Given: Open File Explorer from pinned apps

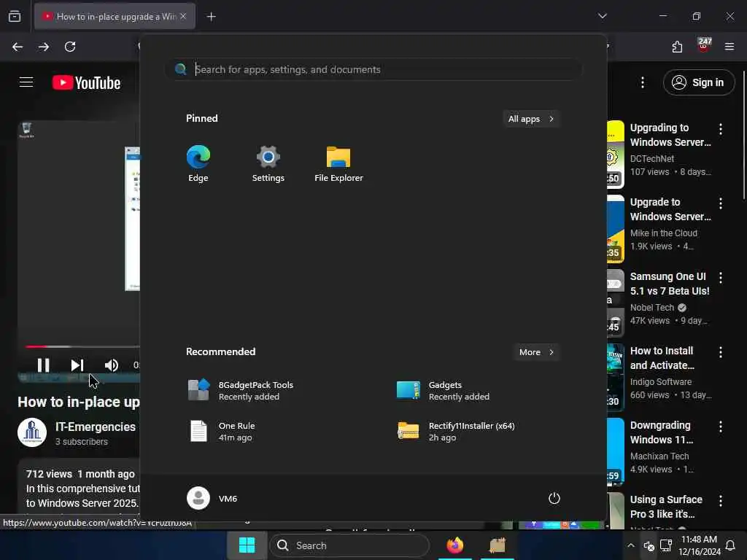Looking at the screenshot, I should coord(338,164).
